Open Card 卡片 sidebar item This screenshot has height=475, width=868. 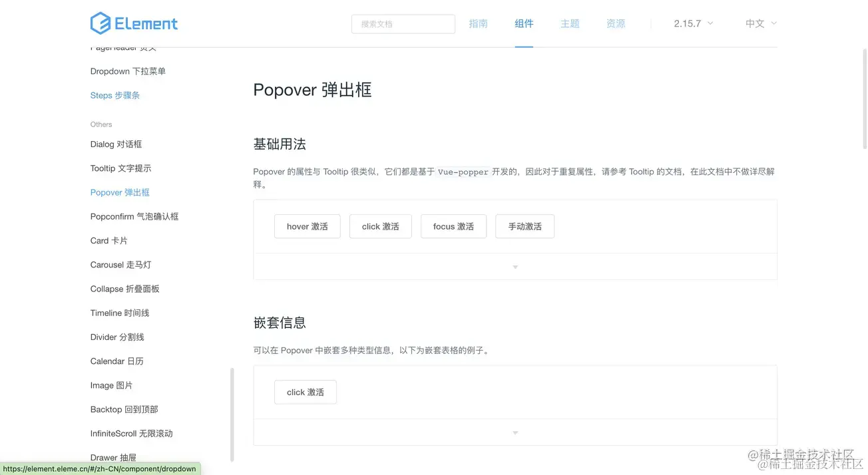pos(109,240)
